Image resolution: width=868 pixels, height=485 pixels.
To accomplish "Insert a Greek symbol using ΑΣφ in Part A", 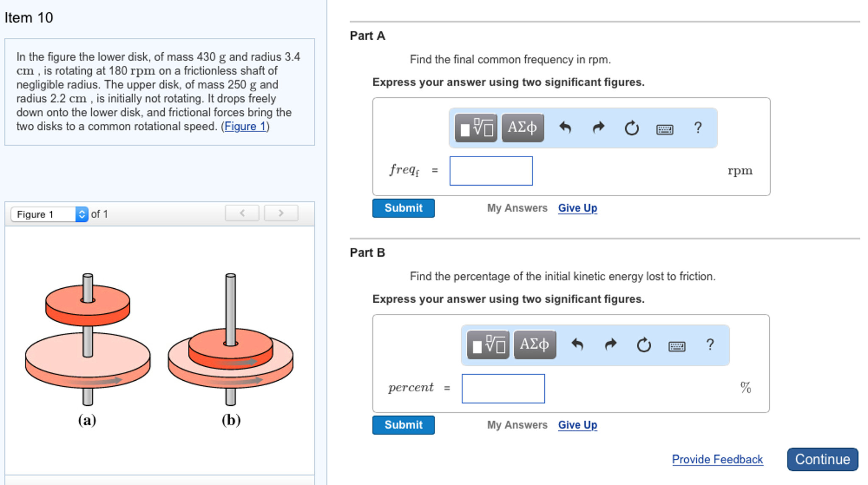I will [x=522, y=126].
